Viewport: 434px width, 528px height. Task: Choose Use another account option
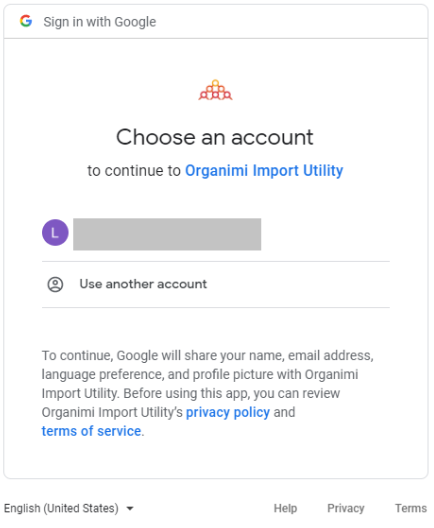click(x=215, y=285)
